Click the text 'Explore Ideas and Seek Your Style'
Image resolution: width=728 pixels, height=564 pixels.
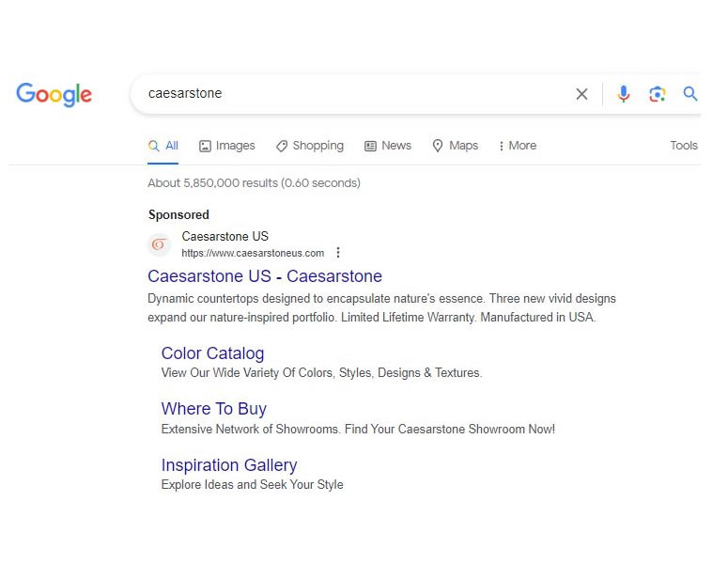point(252,484)
